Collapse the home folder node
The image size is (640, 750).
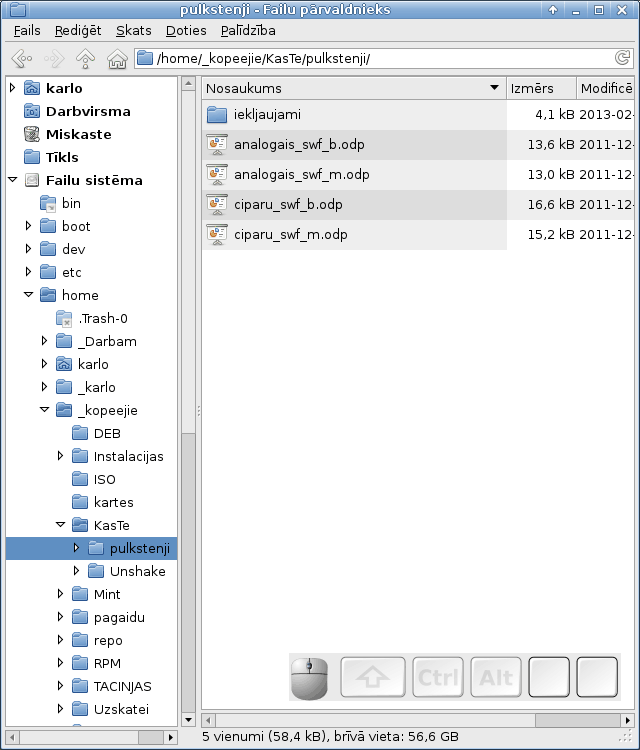(29, 295)
